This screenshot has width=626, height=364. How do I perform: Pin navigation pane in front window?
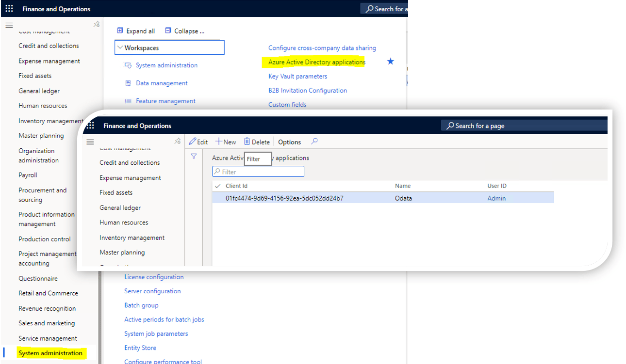pos(178,141)
